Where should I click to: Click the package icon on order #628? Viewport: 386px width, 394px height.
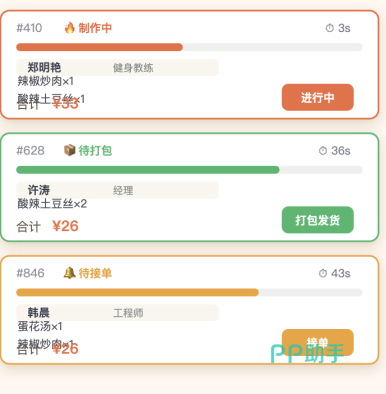tap(69, 150)
